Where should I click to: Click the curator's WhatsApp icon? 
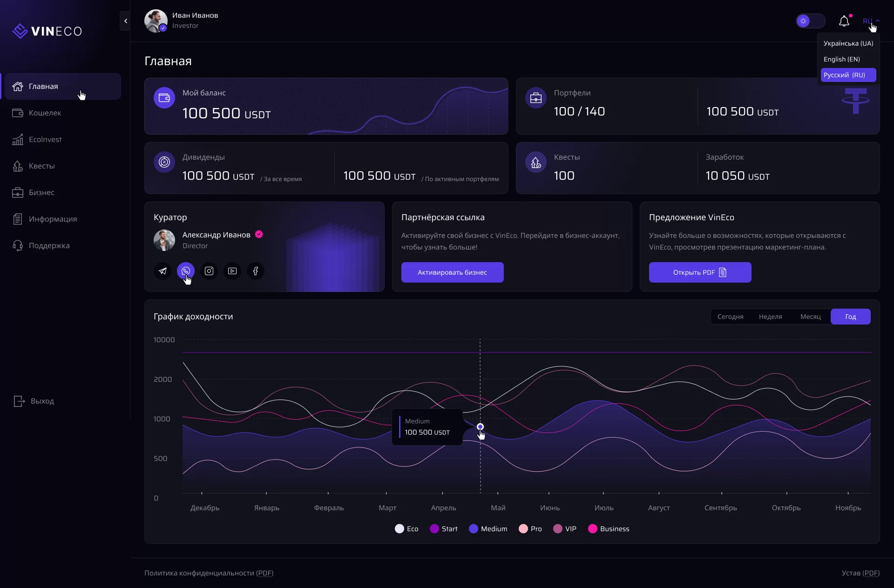tap(186, 270)
